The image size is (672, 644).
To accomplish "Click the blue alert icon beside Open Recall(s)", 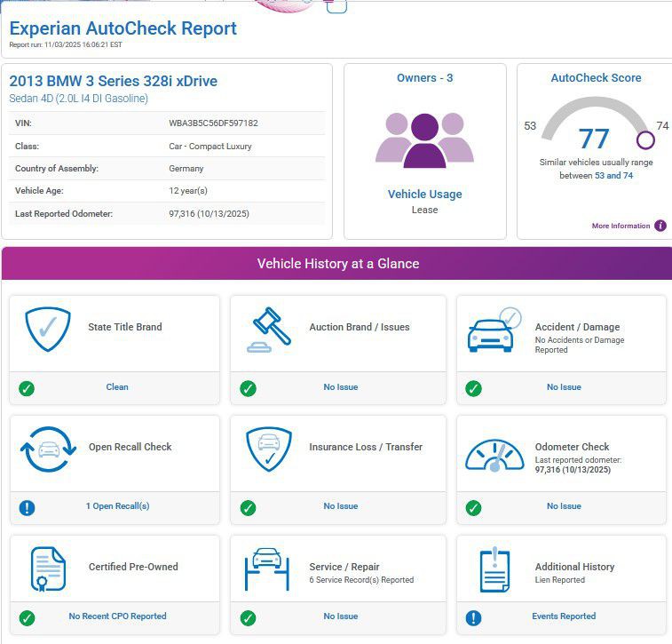I will pos(27,507).
